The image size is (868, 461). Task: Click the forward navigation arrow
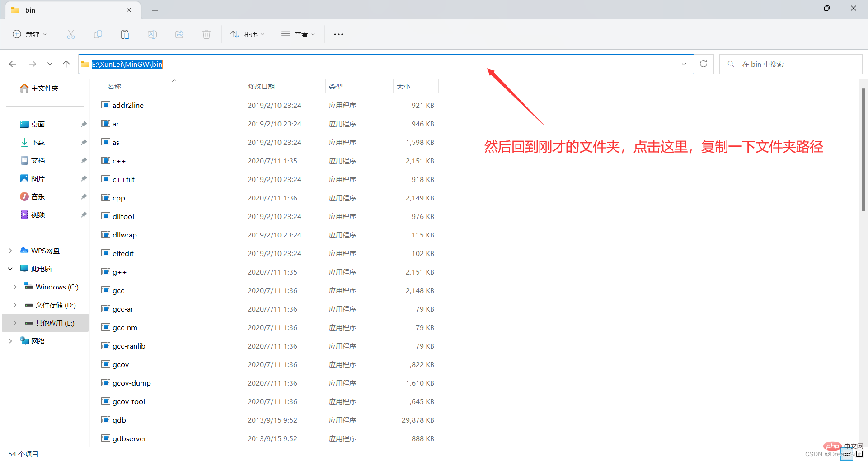tap(32, 64)
